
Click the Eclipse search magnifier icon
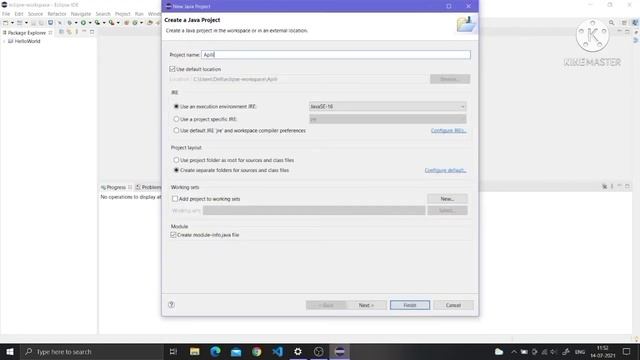(611, 22)
